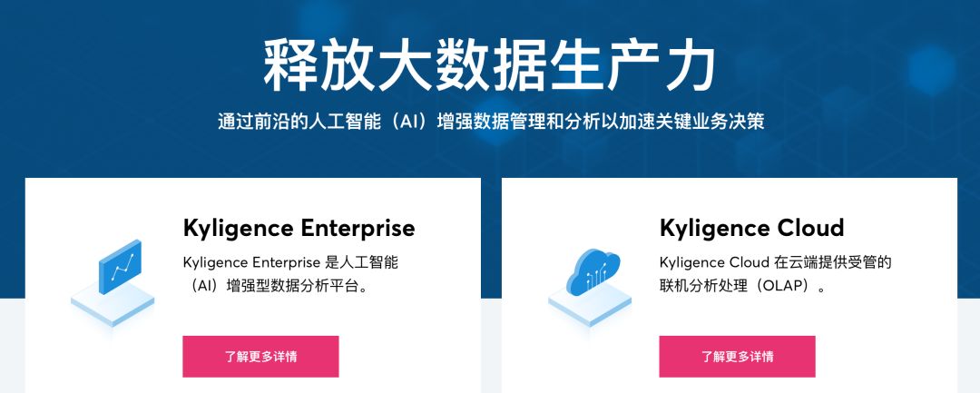Image resolution: width=980 pixels, height=393 pixels.
Task: Click the Kyligence Enterprise chart monitor icon
Action: [x=120, y=267]
